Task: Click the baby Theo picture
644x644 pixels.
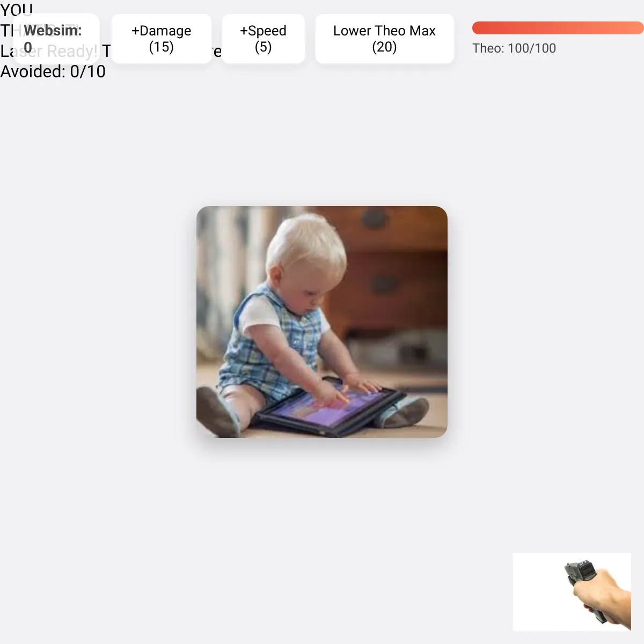Action: coord(322,322)
